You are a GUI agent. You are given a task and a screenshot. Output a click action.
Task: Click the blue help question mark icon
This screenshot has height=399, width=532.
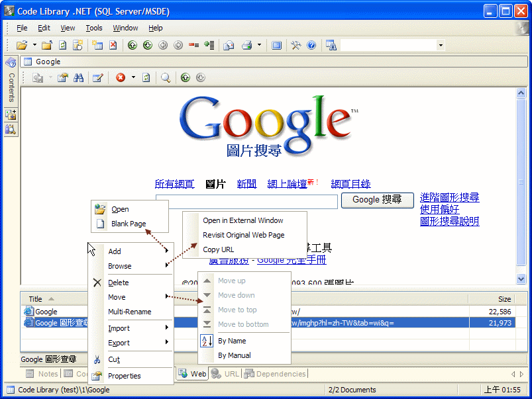point(311,45)
